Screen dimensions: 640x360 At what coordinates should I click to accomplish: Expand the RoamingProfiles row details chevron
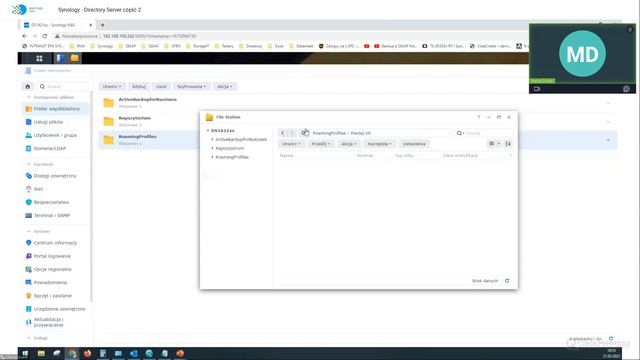pos(608,140)
